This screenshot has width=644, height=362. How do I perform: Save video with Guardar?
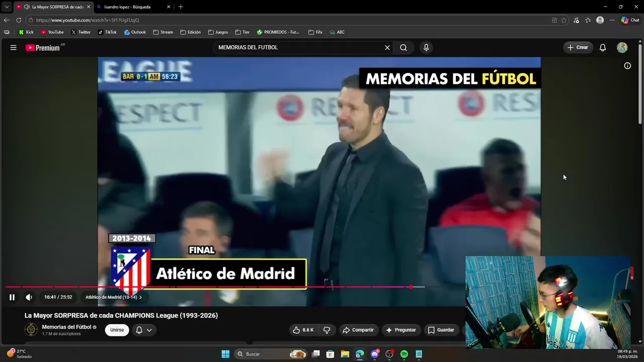point(441,330)
